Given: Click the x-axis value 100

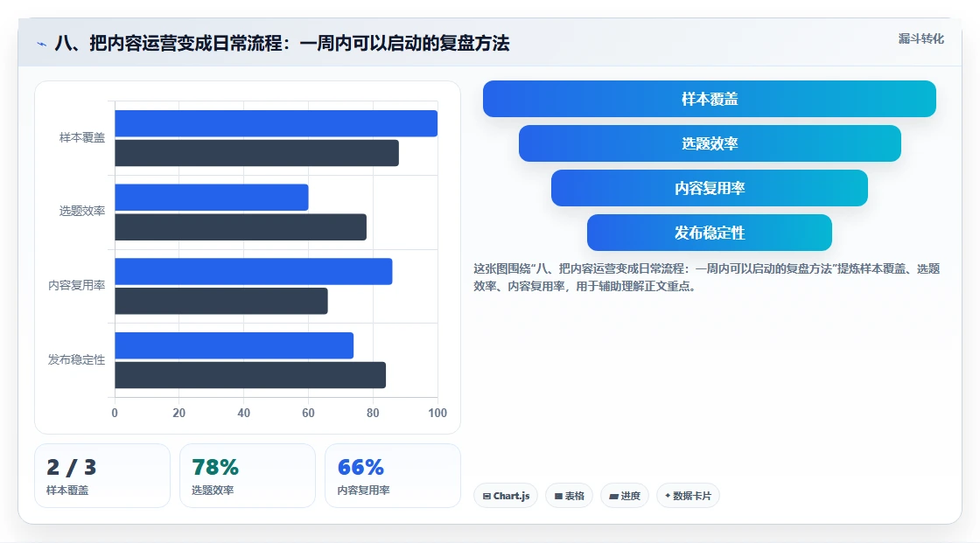Looking at the screenshot, I should click(x=437, y=413).
